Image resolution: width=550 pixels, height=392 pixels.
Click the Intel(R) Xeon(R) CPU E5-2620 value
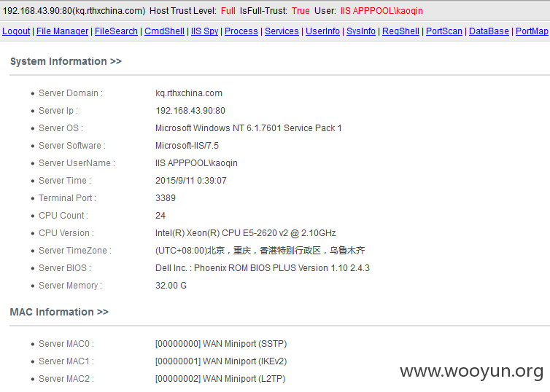[x=246, y=233]
